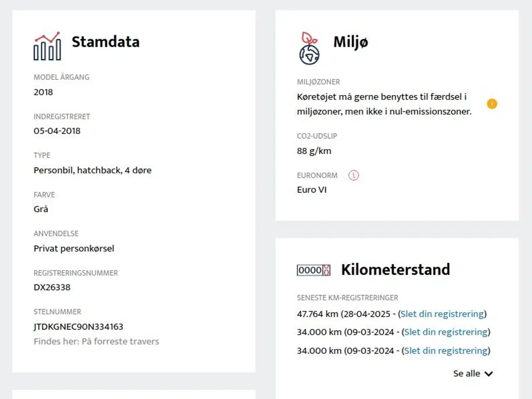Click the Euro VI value
This screenshot has width=532, height=399.
[x=312, y=190]
